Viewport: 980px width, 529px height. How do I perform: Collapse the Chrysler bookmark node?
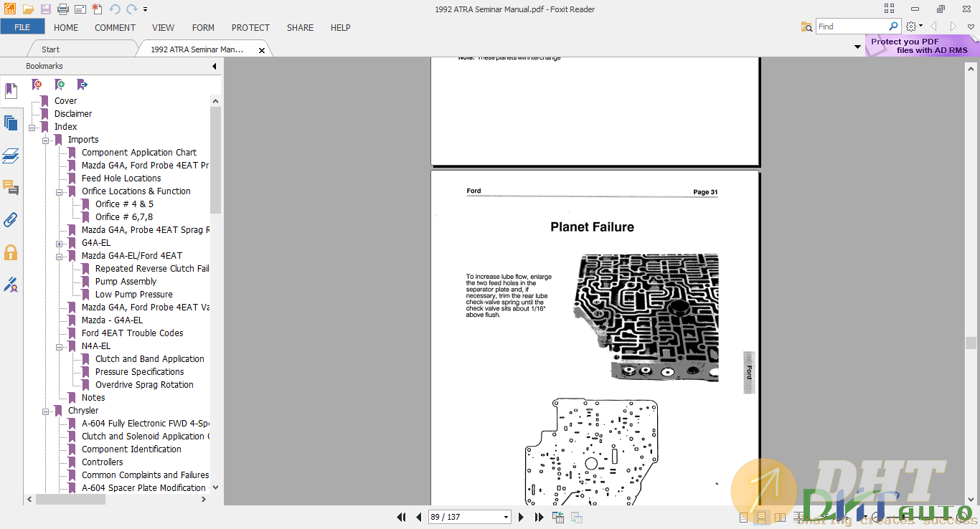click(45, 411)
